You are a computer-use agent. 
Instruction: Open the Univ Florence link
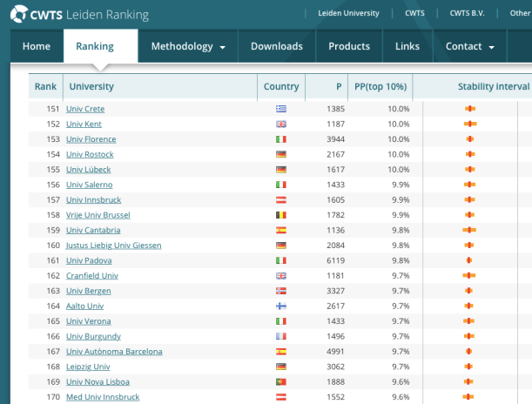click(x=91, y=139)
